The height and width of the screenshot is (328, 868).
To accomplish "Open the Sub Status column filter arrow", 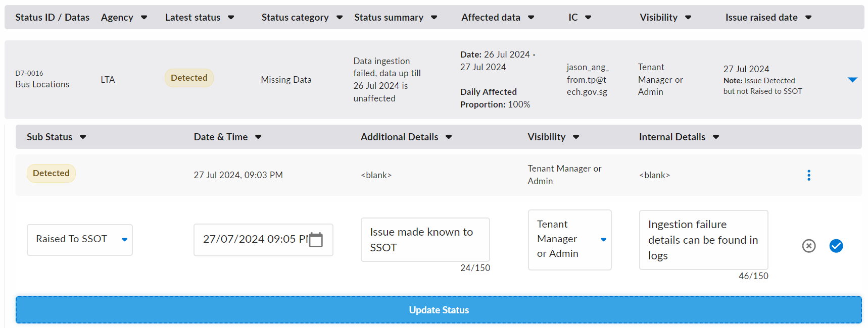I will (83, 137).
